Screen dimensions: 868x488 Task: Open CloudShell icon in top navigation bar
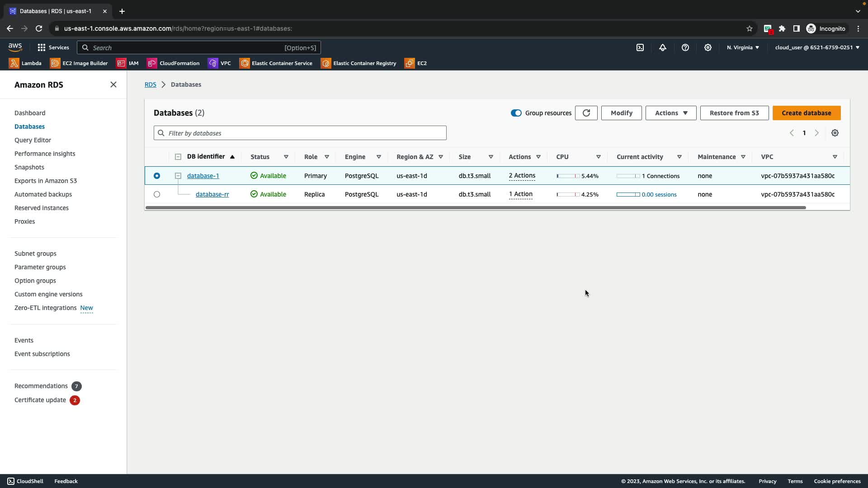point(640,47)
